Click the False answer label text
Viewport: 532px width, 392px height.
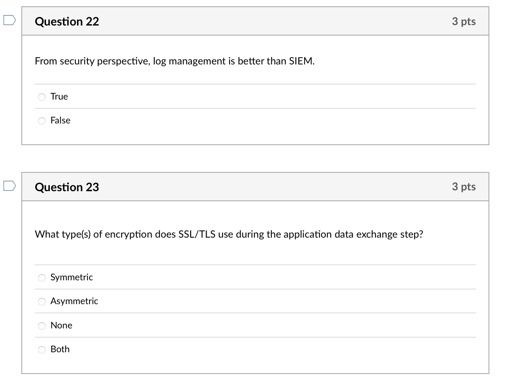60,120
